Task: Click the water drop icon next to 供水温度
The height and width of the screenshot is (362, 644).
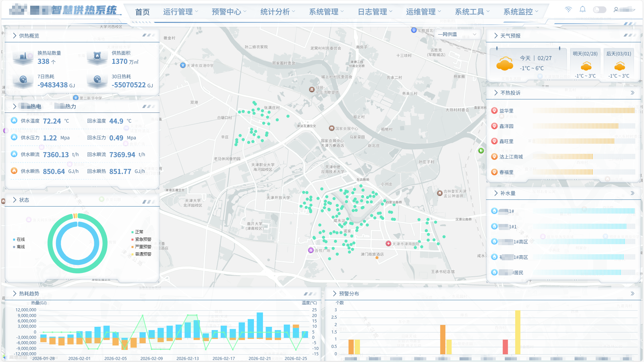Action: coord(14,121)
